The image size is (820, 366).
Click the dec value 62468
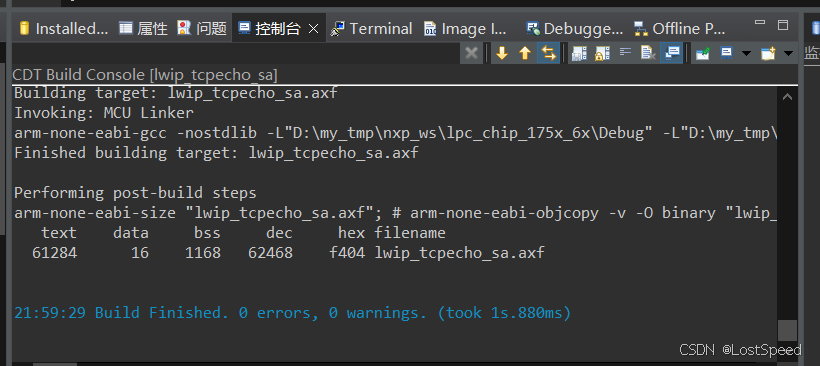pyautogui.click(x=270, y=253)
